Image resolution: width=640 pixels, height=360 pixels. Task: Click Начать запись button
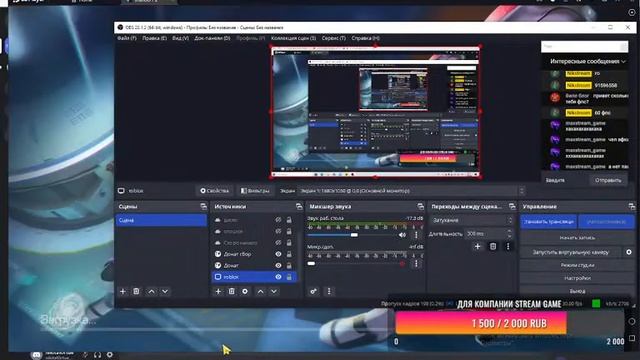(577, 238)
